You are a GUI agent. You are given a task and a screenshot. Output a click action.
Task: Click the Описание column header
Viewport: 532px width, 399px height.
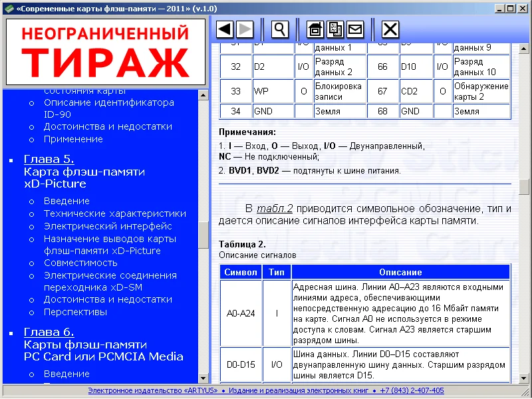pos(401,272)
